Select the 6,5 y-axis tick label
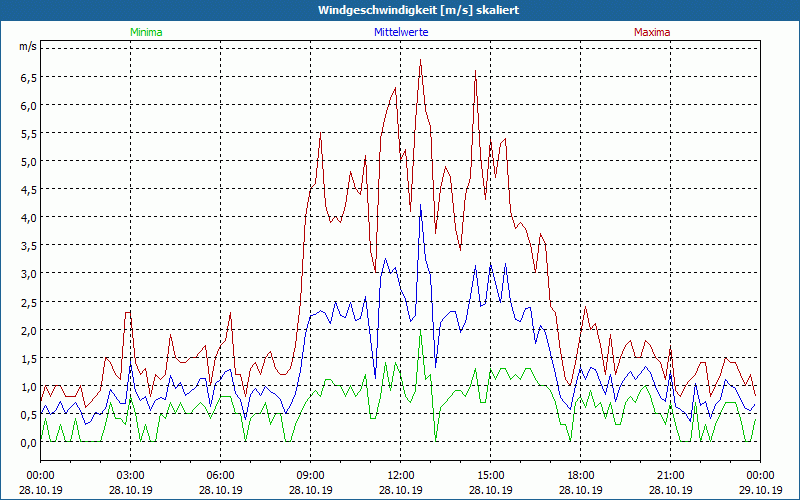This screenshot has width=800, height=500. pyautogui.click(x=27, y=77)
